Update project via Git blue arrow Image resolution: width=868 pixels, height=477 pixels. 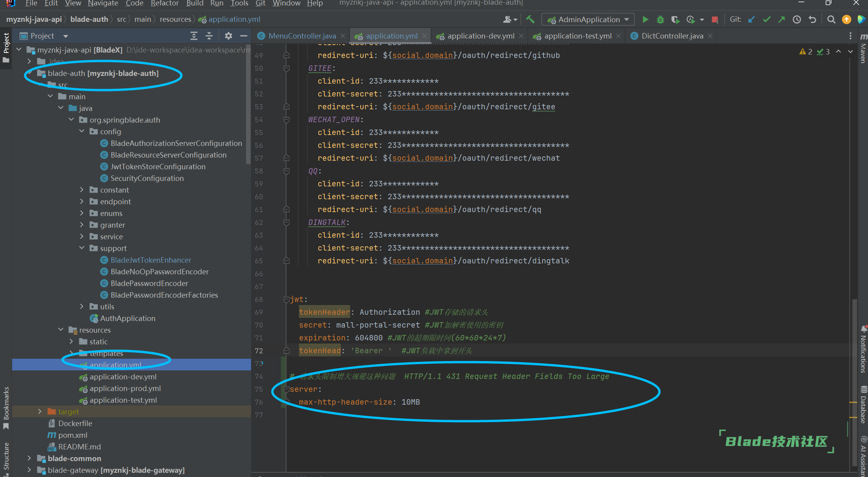[x=751, y=19]
